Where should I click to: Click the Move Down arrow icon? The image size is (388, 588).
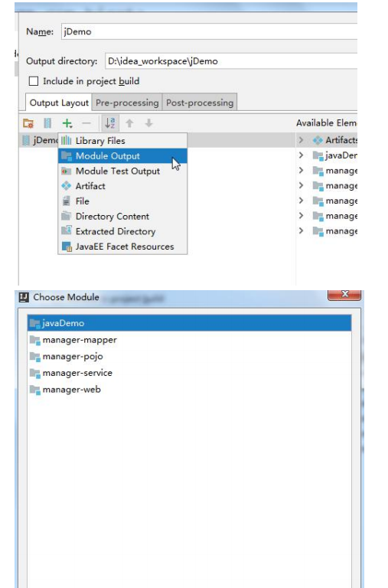(x=148, y=123)
